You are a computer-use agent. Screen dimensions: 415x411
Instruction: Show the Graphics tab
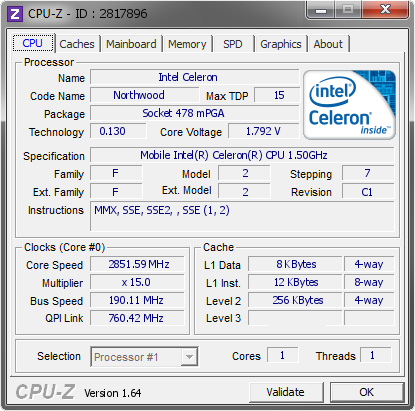(x=281, y=44)
